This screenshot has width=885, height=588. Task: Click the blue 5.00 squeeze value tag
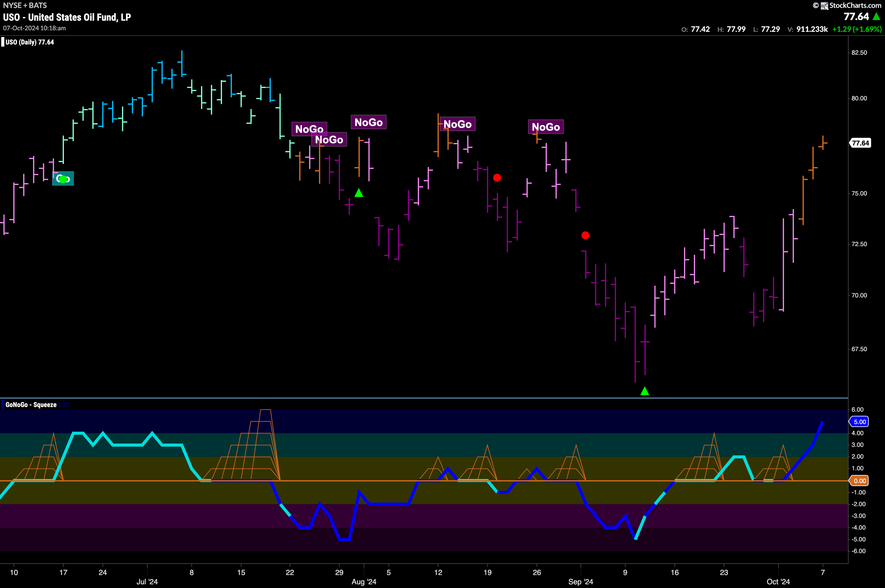(859, 422)
